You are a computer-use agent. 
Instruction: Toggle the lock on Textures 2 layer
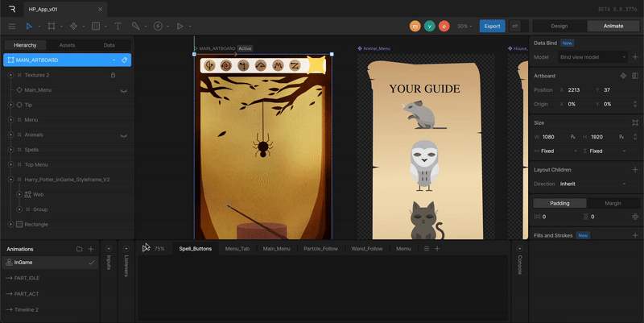coord(113,75)
